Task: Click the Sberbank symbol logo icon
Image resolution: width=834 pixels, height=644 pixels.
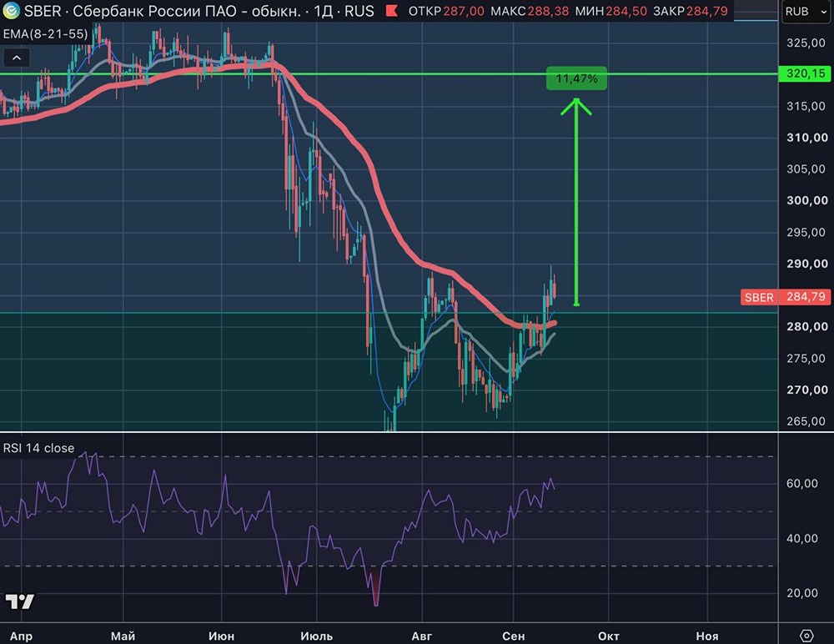Action: point(11,11)
